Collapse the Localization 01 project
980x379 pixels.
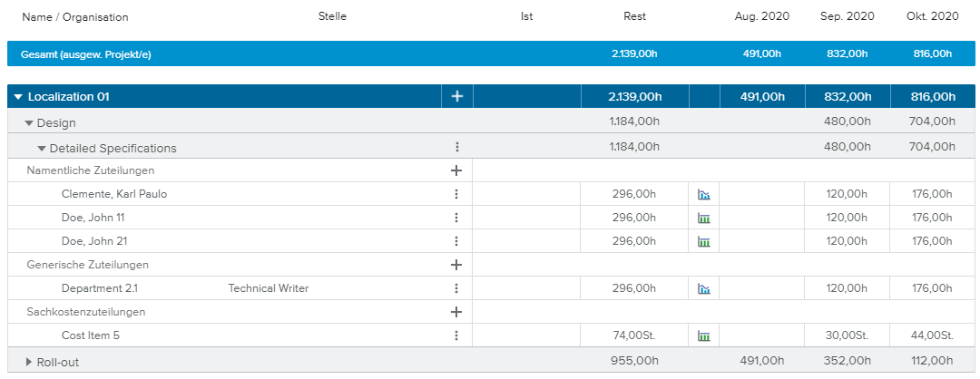(18, 97)
